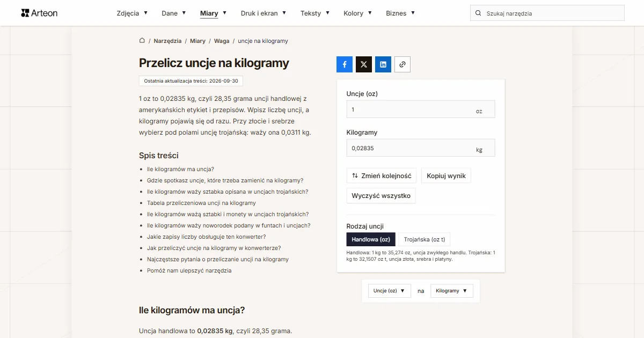
Task: Open the Druk i ekran menu
Action: click(264, 13)
